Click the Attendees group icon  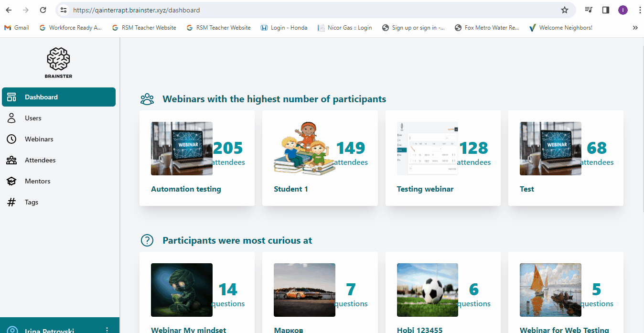[x=11, y=160]
